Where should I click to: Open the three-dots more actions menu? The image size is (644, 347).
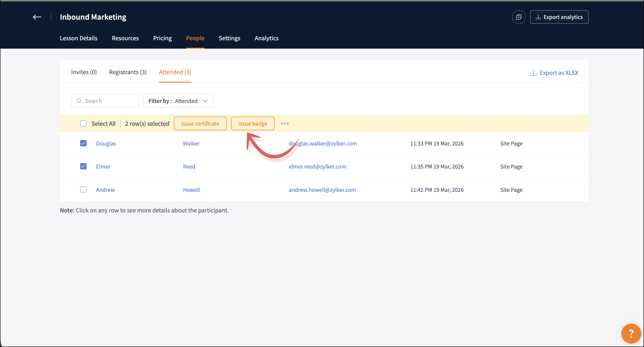pyautogui.click(x=285, y=124)
